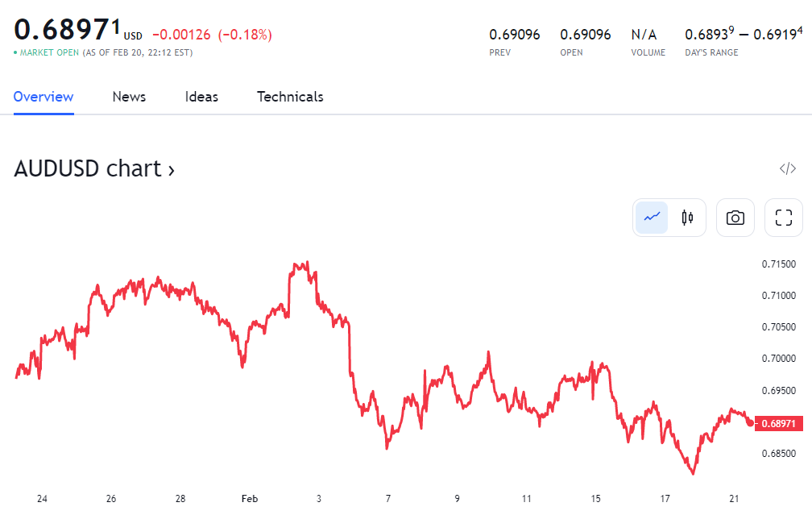This screenshot has height=515, width=812.
Task: Take a chart snapshot with camera icon
Action: coord(735,218)
